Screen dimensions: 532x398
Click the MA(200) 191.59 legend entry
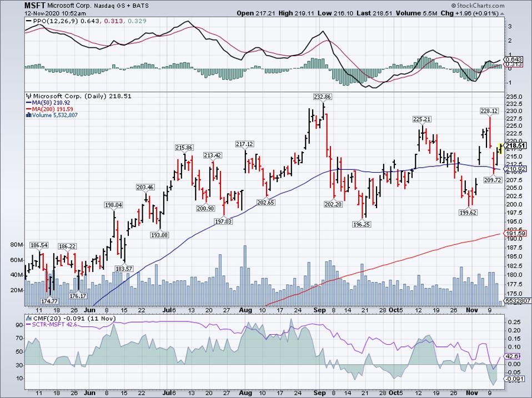(x=53, y=109)
